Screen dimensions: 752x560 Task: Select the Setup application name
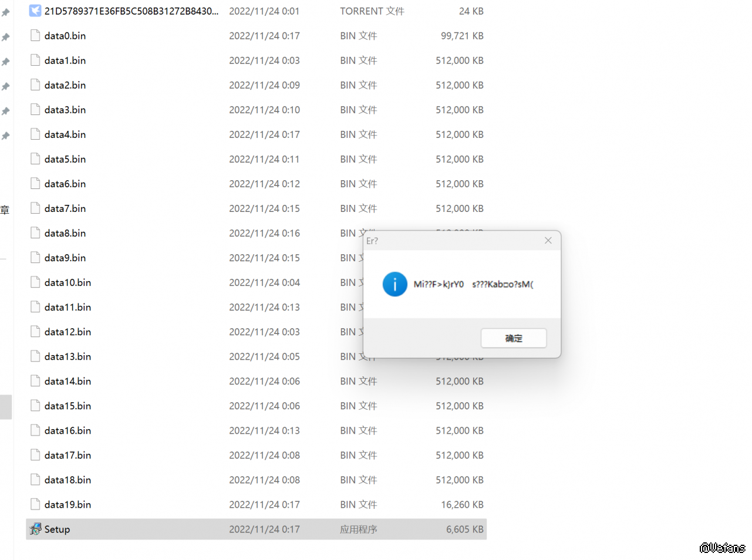[57, 529]
